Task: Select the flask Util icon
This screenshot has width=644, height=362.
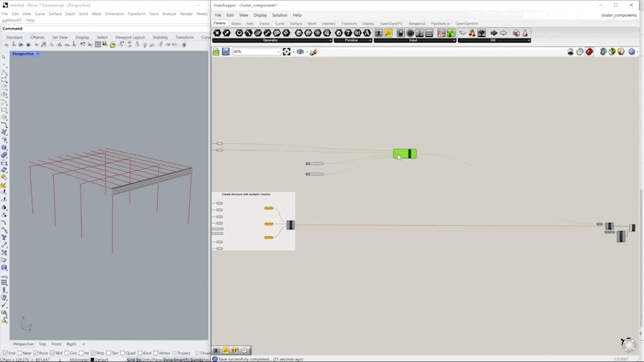Action: (526, 33)
